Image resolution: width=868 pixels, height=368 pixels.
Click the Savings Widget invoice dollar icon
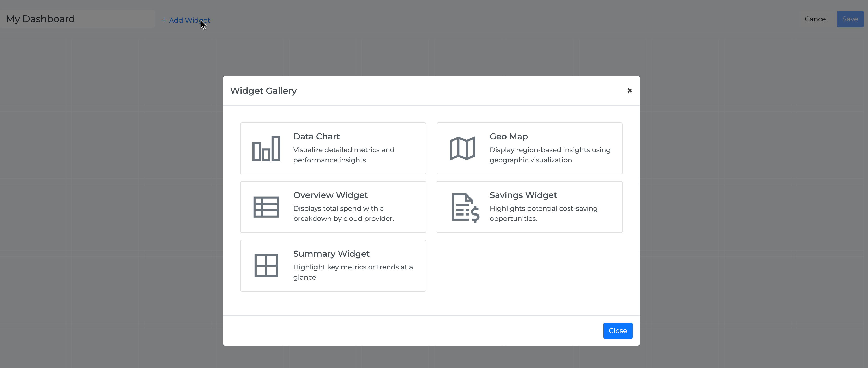465,208
